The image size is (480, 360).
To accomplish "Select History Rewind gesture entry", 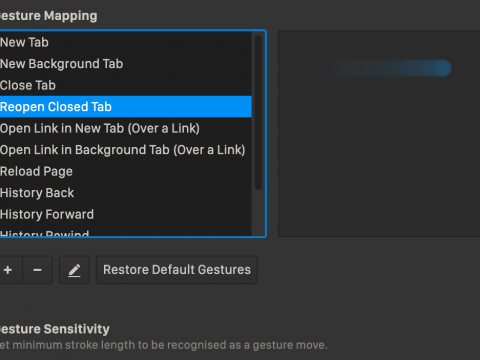I will (126, 232).
